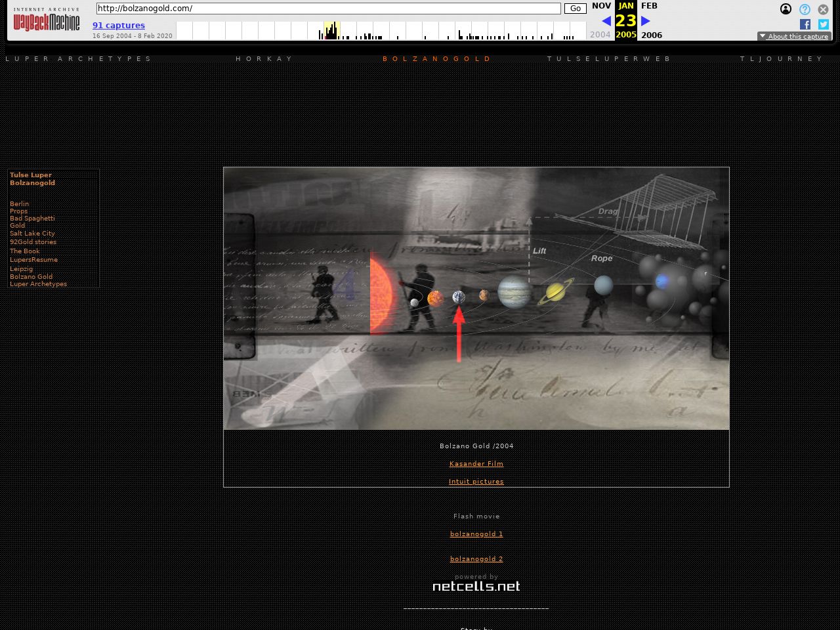
Task: Click the Wayback Machine logo
Action: [x=47, y=20]
